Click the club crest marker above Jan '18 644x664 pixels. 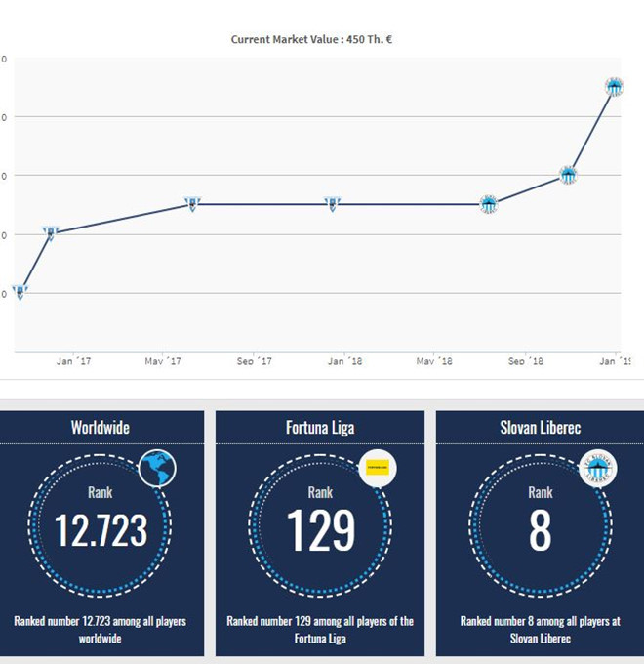click(333, 204)
